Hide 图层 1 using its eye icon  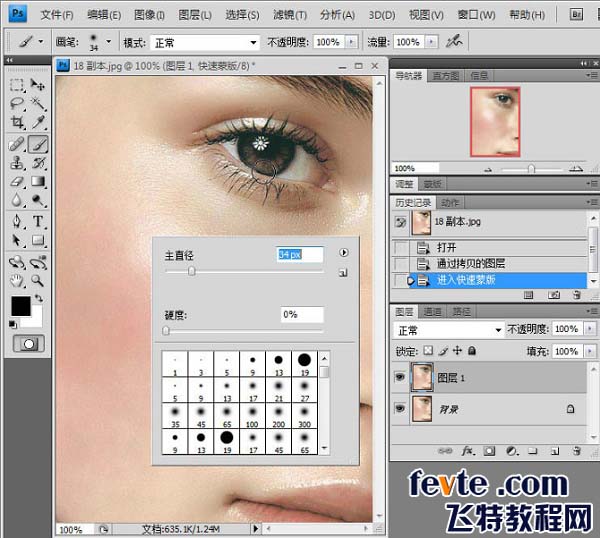pyautogui.click(x=401, y=378)
